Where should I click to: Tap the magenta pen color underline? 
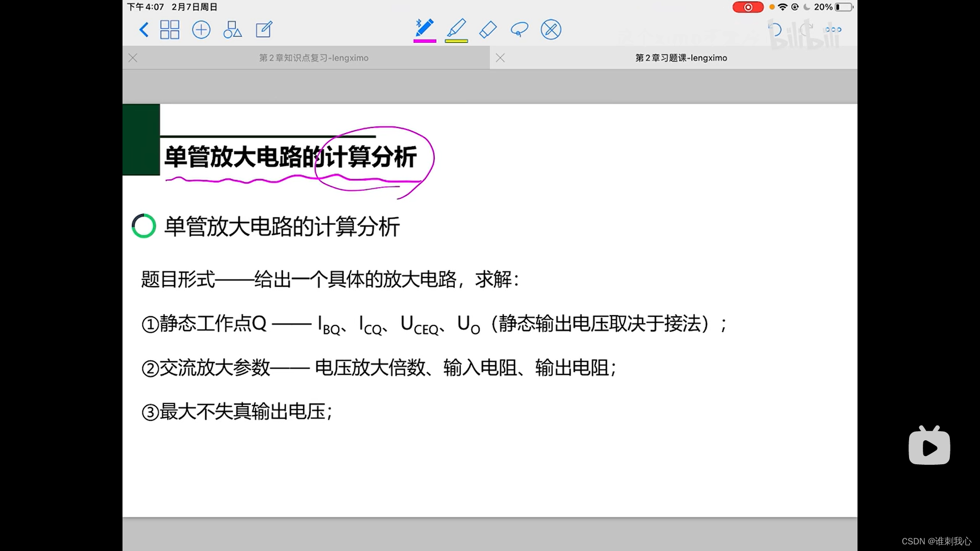425,41
